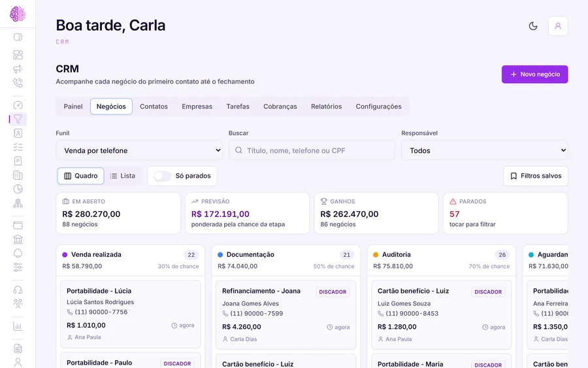
Task: Open the person icon at sidebar bottom
Action: click(x=18, y=362)
